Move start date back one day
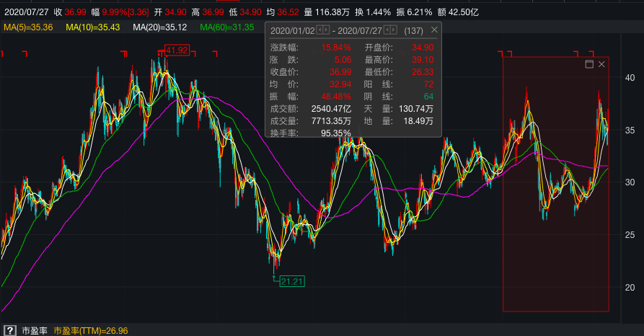 point(319,30)
